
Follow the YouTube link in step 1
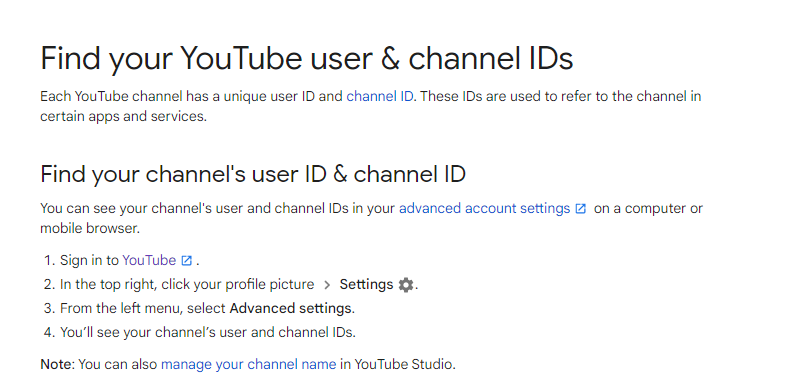(x=149, y=261)
